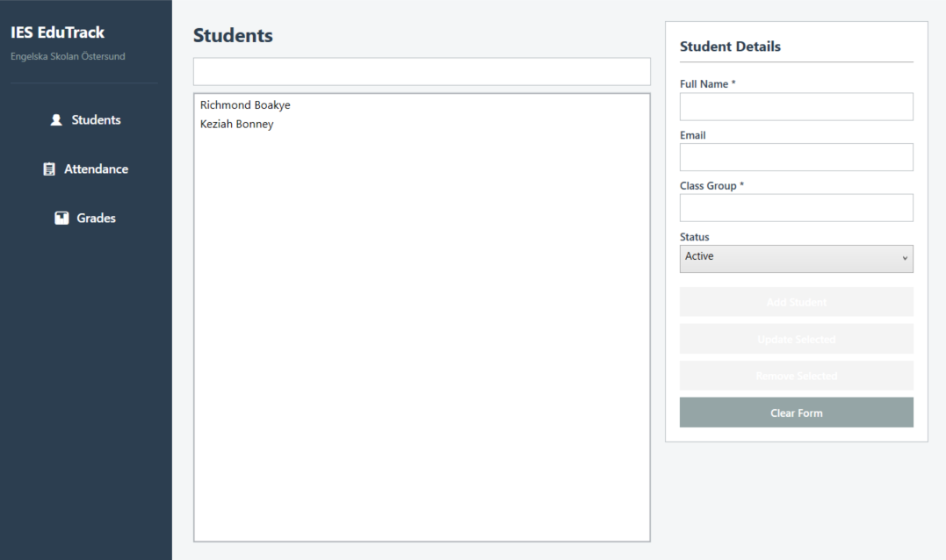The image size is (946, 560).
Task: Open the Active status combo box
Action: [797, 259]
